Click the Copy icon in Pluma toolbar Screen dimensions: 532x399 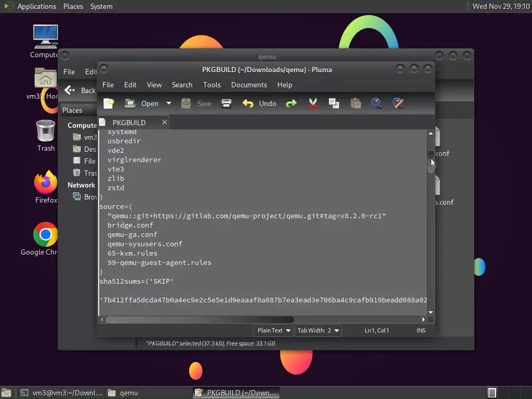[x=334, y=103]
